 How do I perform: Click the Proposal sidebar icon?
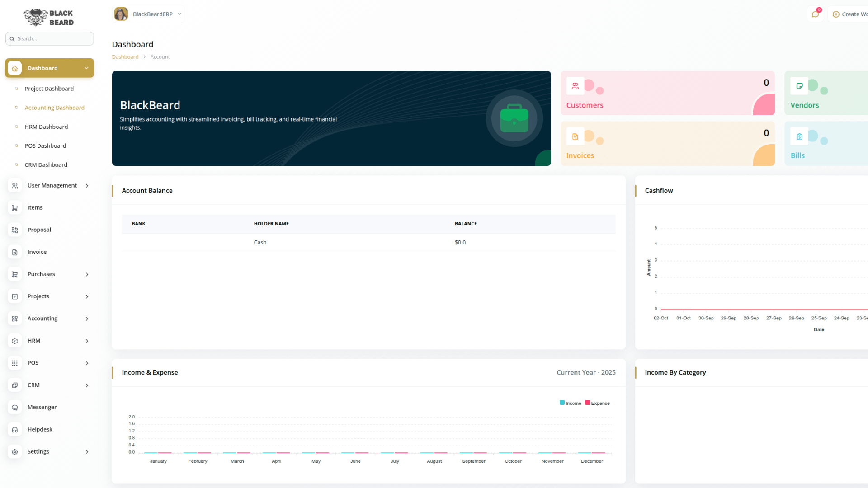(15, 230)
